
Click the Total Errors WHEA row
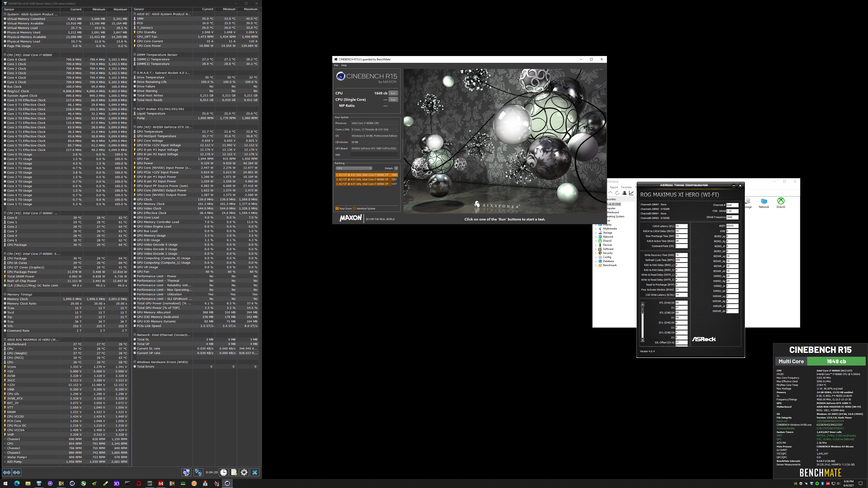(x=196, y=366)
